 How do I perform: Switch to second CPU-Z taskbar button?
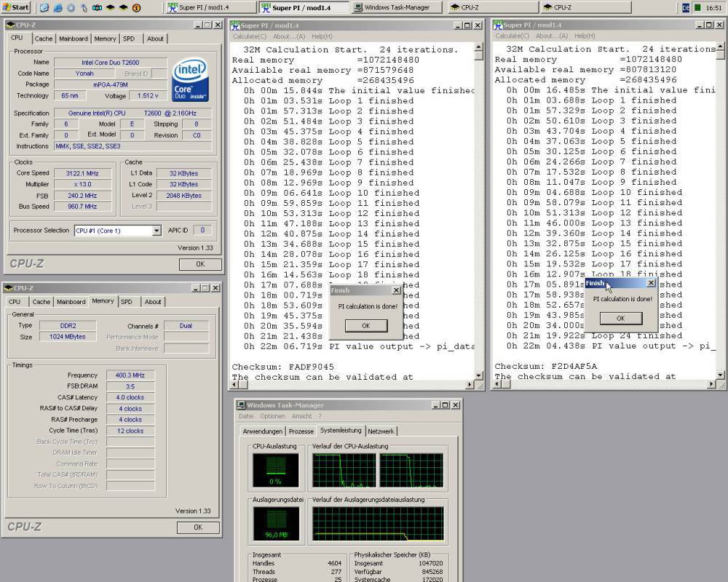pos(586,7)
